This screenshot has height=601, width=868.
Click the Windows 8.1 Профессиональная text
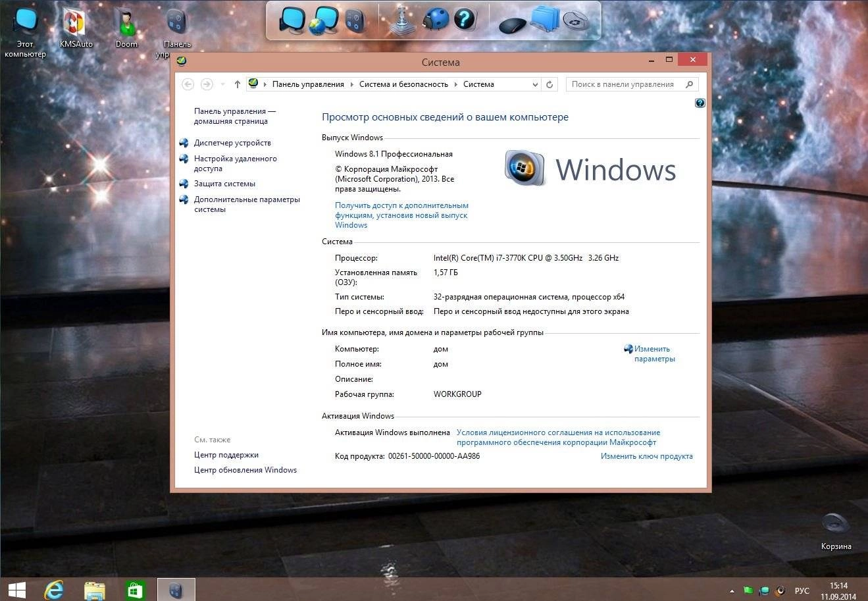(394, 154)
